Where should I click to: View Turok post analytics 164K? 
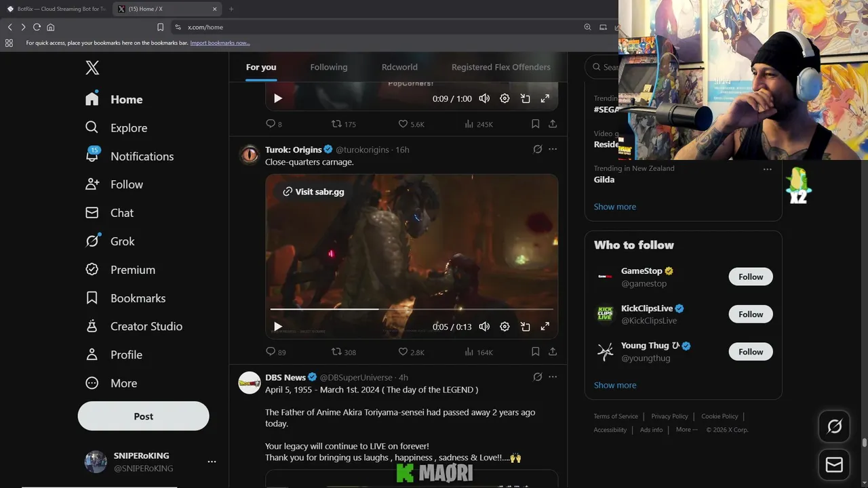point(478,352)
